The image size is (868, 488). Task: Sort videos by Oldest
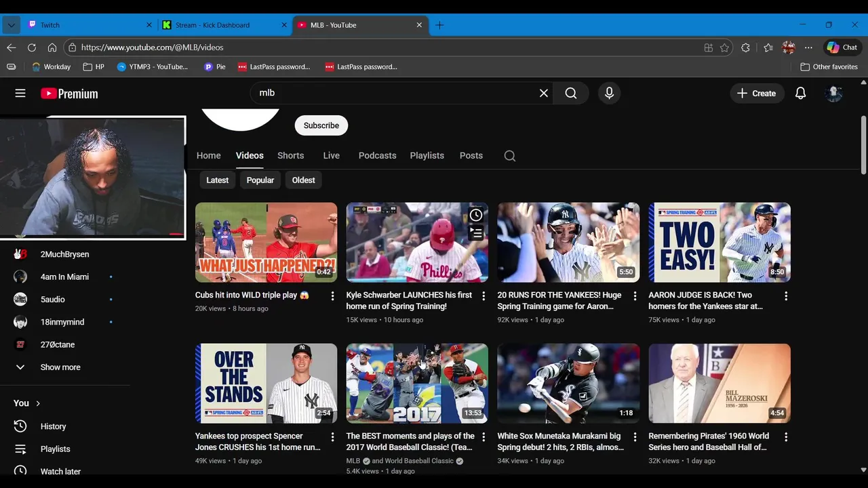[303, 180]
